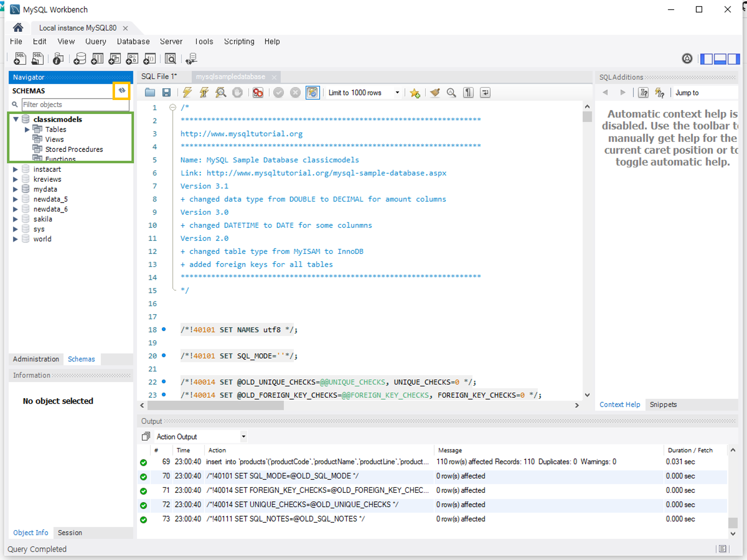Toggle breakpoint marker on line 18
Screen dimensions: 747x560
tap(164, 330)
